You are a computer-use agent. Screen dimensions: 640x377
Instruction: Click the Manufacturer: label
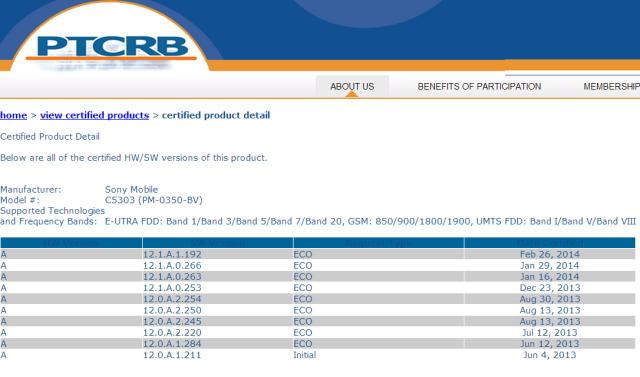[x=31, y=190]
